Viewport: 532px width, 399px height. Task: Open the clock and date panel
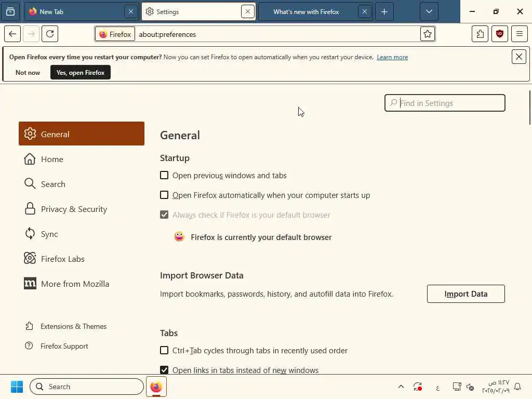pyautogui.click(x=496, y=387)
